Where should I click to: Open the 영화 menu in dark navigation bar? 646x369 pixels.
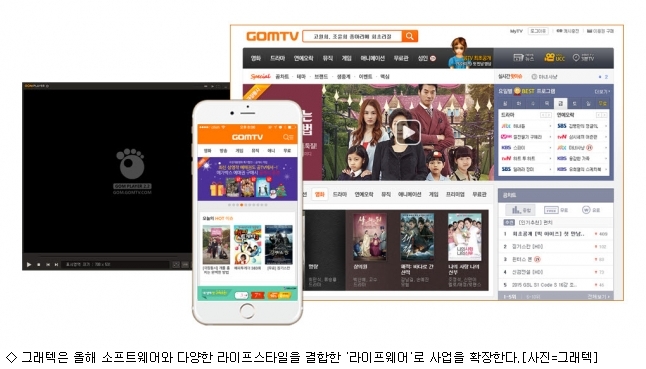click(x=256, y=58)
